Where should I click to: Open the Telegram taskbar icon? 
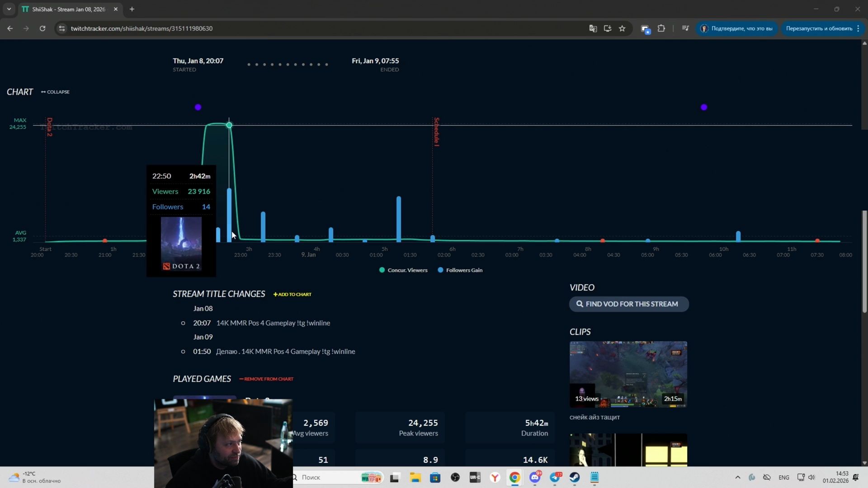(555, 477)
